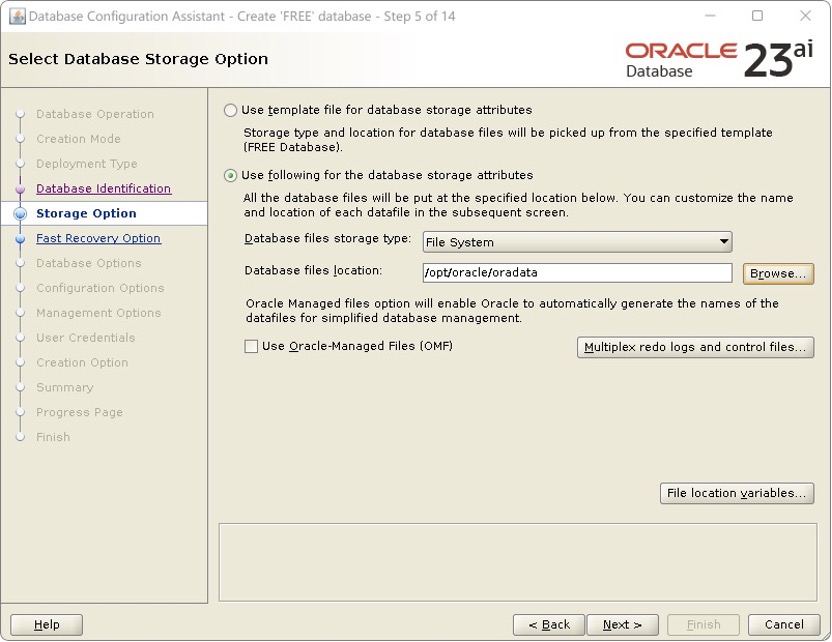Expand the File System combo box arrow
This screenshot has width=832, height=642.
point(722,242)
